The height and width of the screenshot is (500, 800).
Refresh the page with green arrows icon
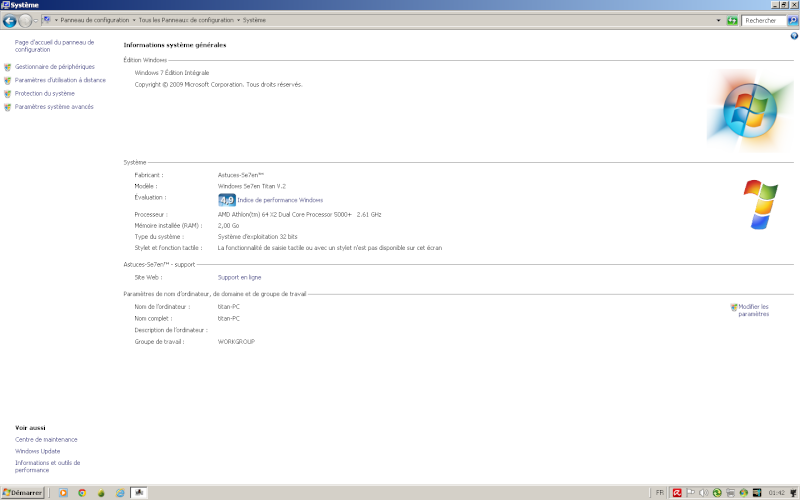pyautogui.click(x=732, y=20)
